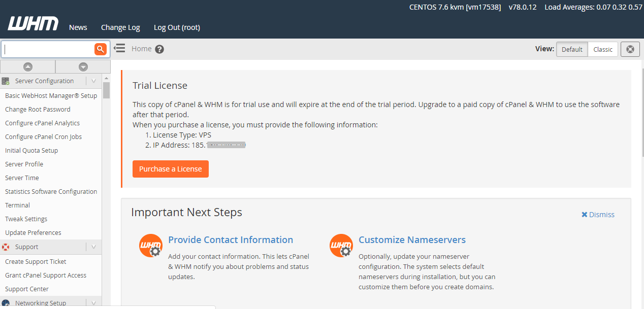Collapse the Support section chevron
The image size is (644, 309).
tap(93, 247)
